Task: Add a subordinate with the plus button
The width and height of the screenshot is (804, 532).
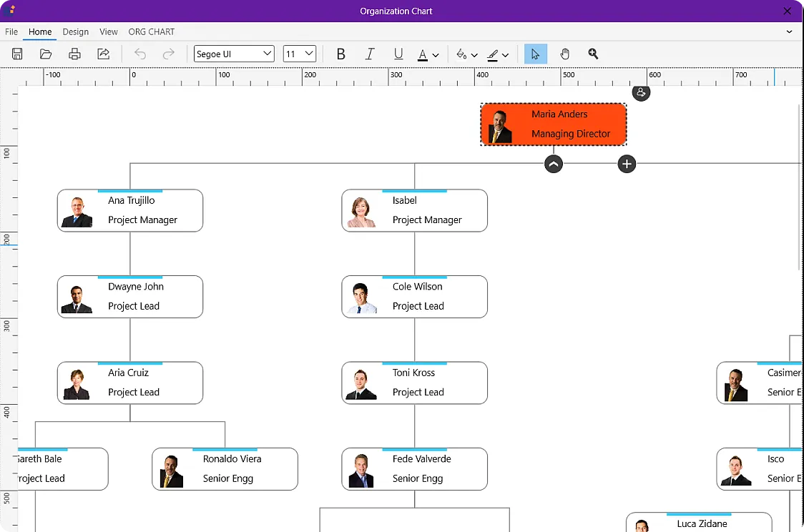Action: (627, 164)
